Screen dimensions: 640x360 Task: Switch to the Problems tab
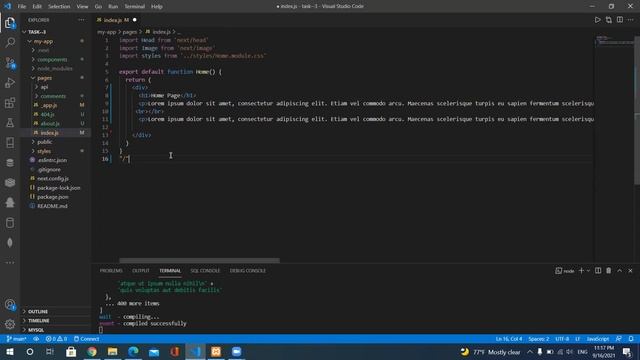[x=111, y=271]
